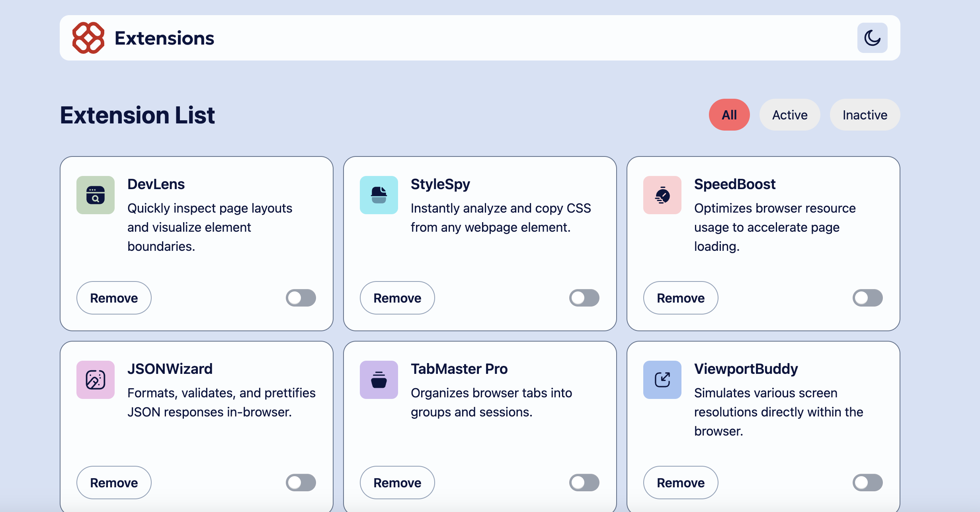Toggle ViewportBuddy on
This screenshot has width=980, height=512.
pos(868,483)
